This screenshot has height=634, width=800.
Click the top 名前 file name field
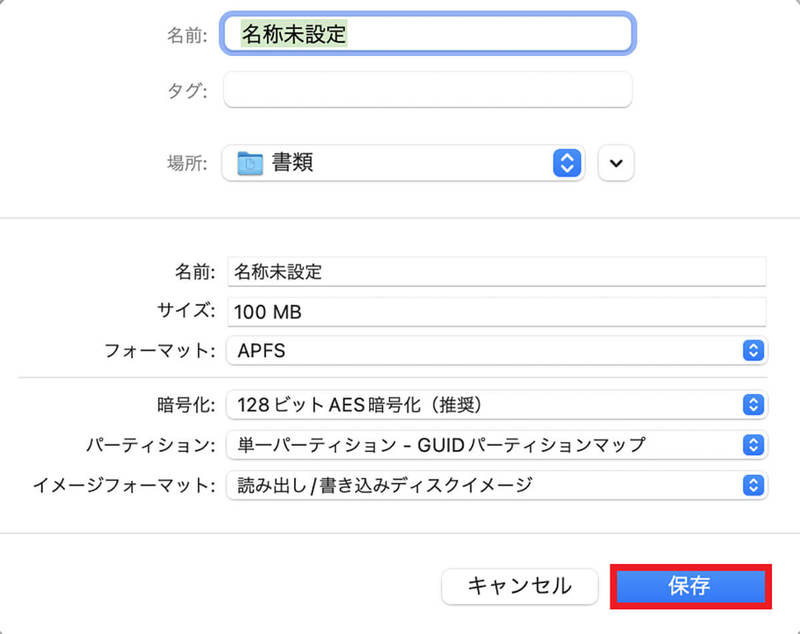pyautogui.click(x=428, y=34)
